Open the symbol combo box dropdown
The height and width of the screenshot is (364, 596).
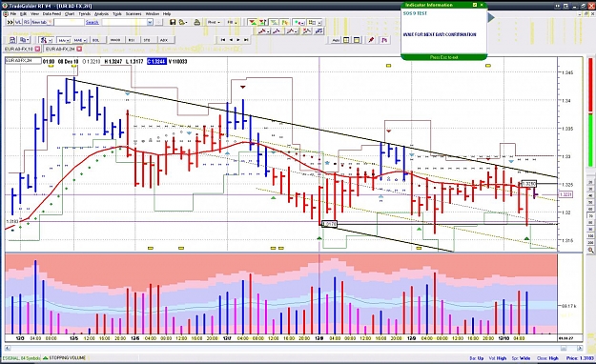pos(150,23)
